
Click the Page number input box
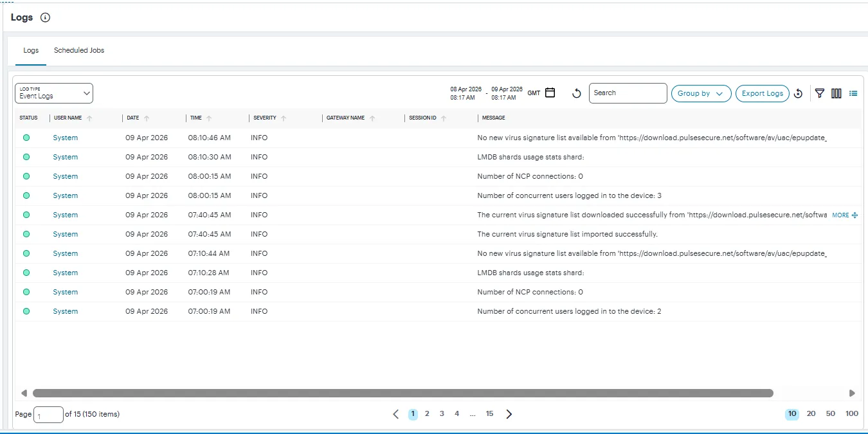48,415
